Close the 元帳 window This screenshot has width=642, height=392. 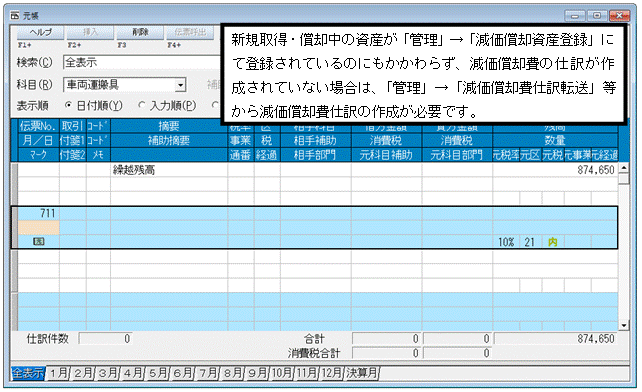pyautogui.click(x=619, y=16)
